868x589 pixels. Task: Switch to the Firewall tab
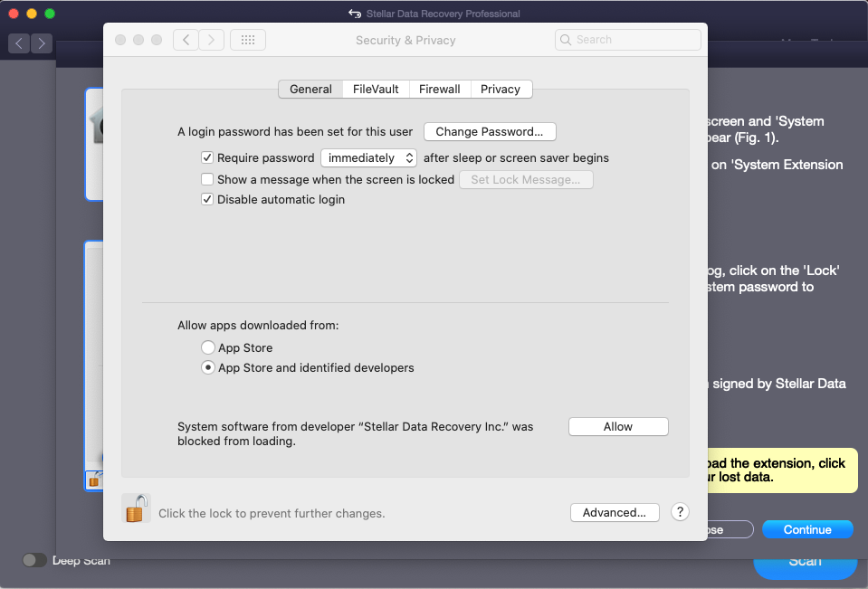(439, 89)
